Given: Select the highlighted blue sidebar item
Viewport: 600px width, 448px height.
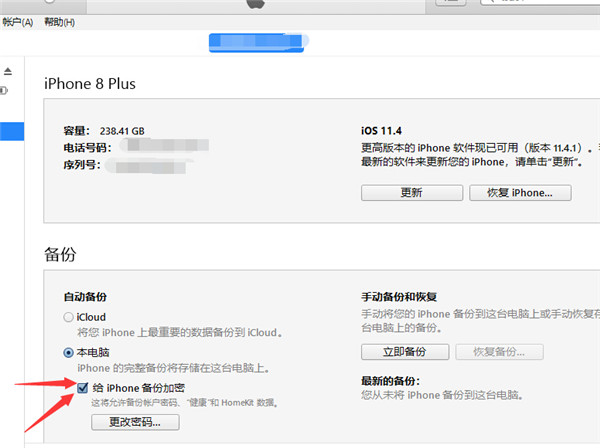Looking at the screenshot, I should tap(12, 131).
